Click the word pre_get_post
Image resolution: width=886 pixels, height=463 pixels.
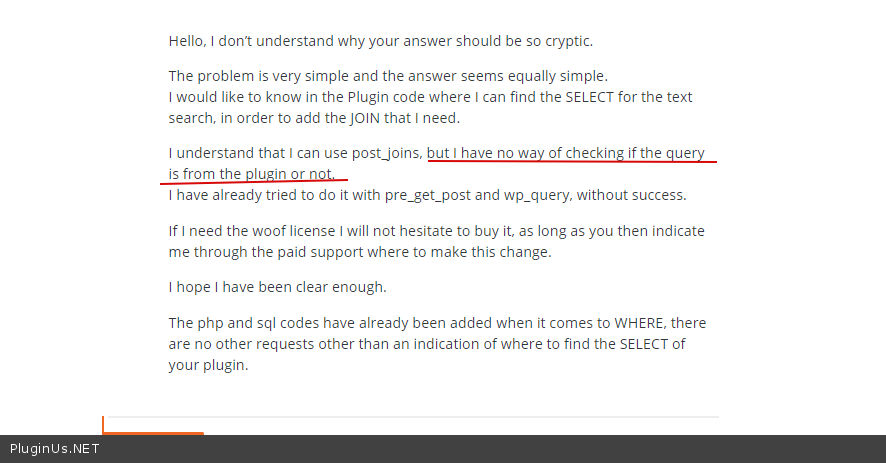click(430, 195)
